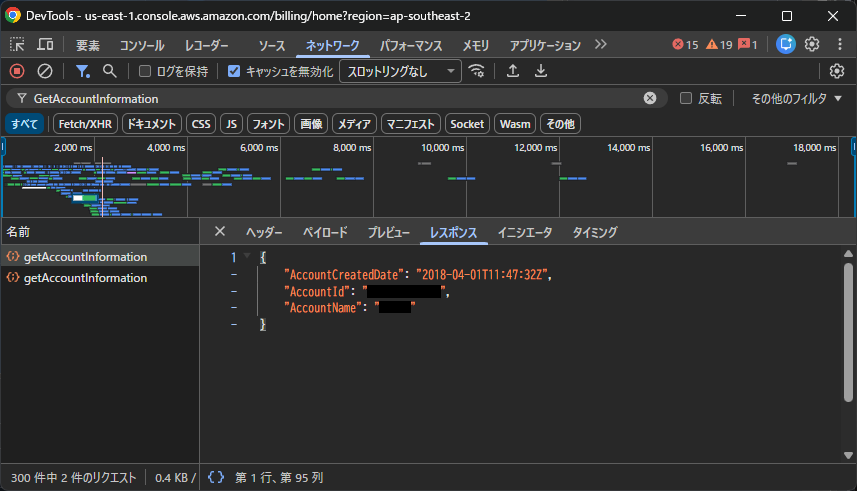Show the 15 errors count

685,44
